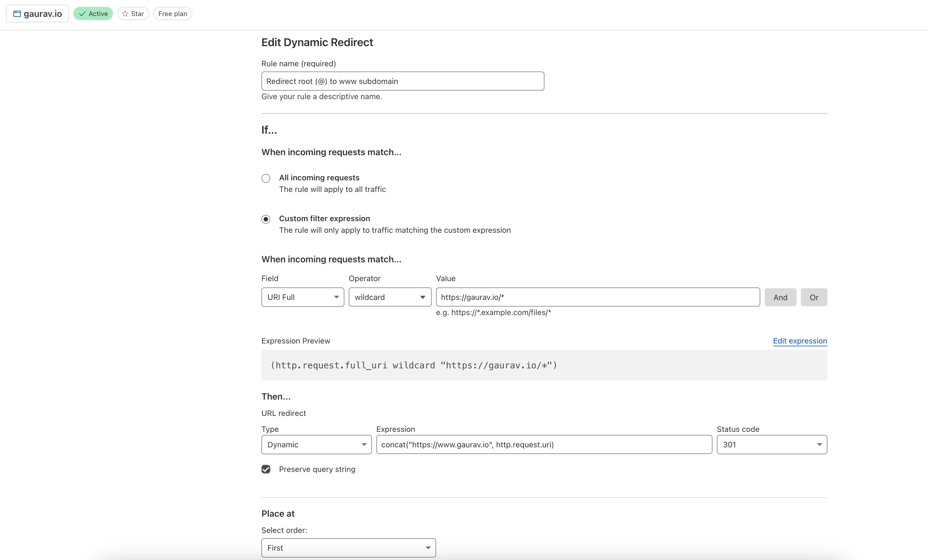The height and width of the screenshot is (560, 928).
Task: Click the And button to add condition
Action: [780, 297]
